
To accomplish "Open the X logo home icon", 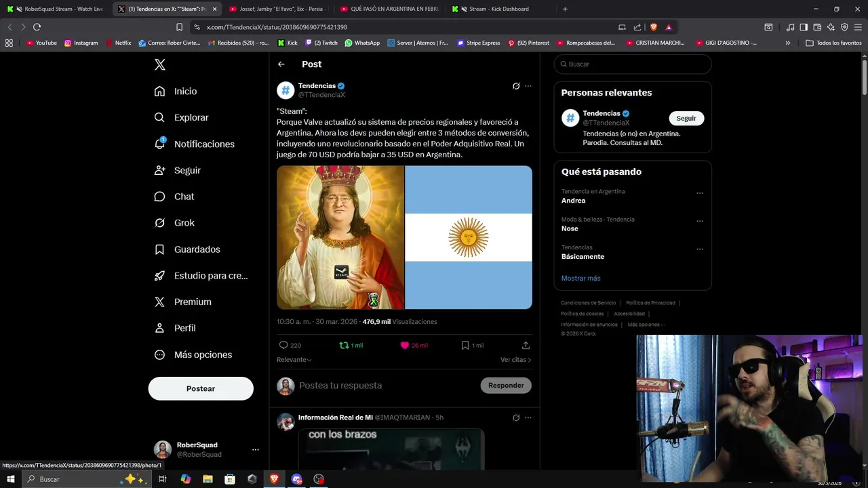I will [x=160, y=64].
